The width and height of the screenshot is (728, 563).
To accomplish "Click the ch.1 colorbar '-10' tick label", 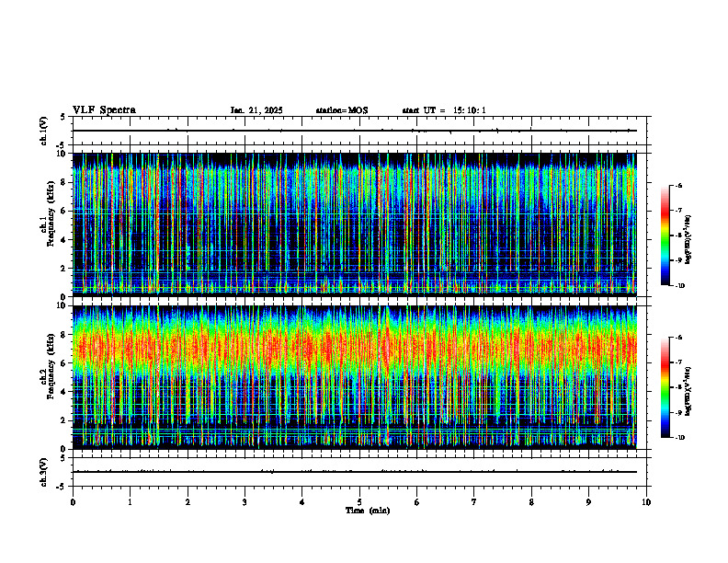I will tap(679, 286).
